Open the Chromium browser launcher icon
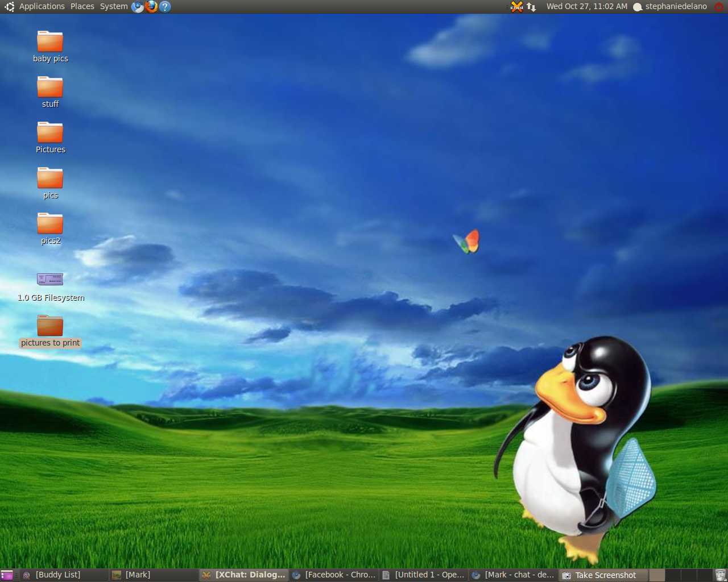728x582 pixels. 138,7
